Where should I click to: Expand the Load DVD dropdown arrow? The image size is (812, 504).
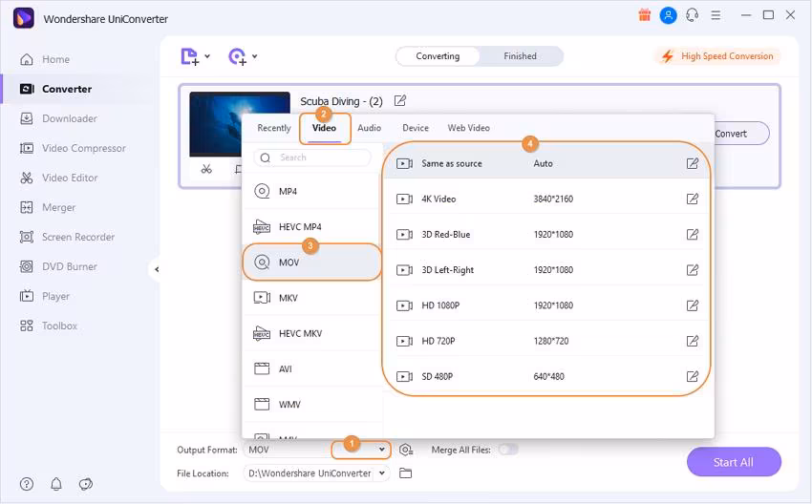click(255, 56)
